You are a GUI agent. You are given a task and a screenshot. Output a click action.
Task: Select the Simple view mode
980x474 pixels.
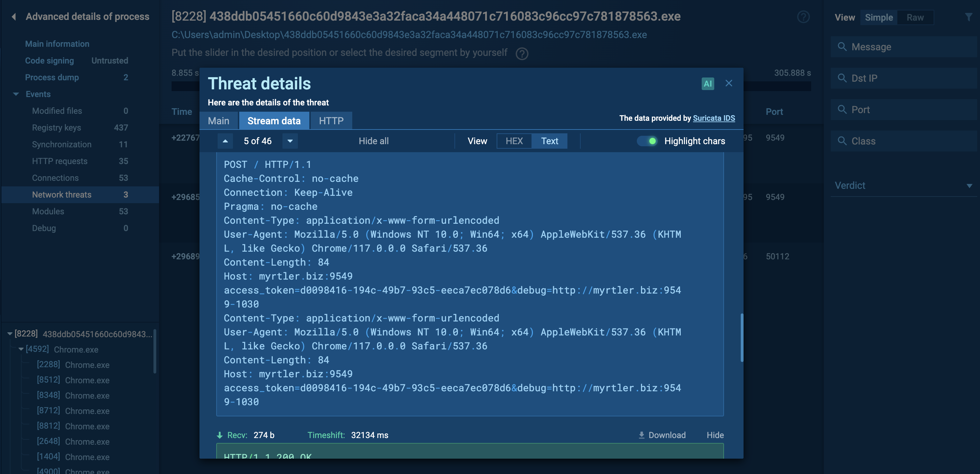coord(879,17)
